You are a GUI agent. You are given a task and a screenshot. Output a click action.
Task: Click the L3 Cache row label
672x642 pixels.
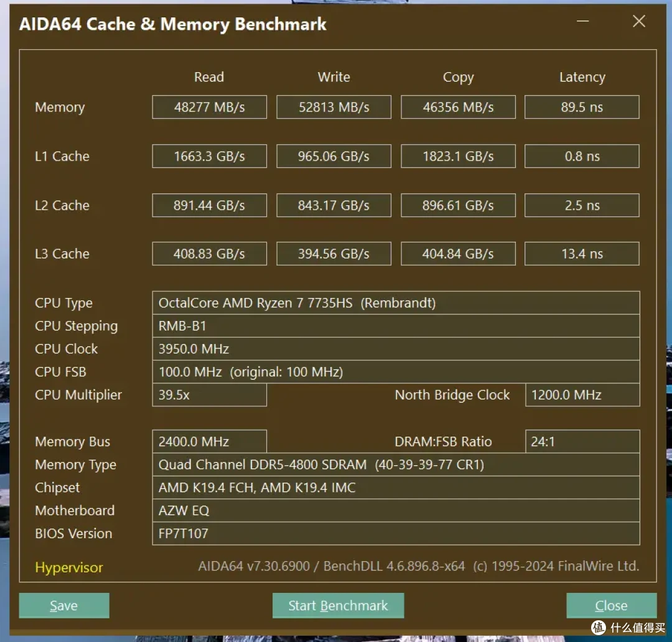pos(62,254)
